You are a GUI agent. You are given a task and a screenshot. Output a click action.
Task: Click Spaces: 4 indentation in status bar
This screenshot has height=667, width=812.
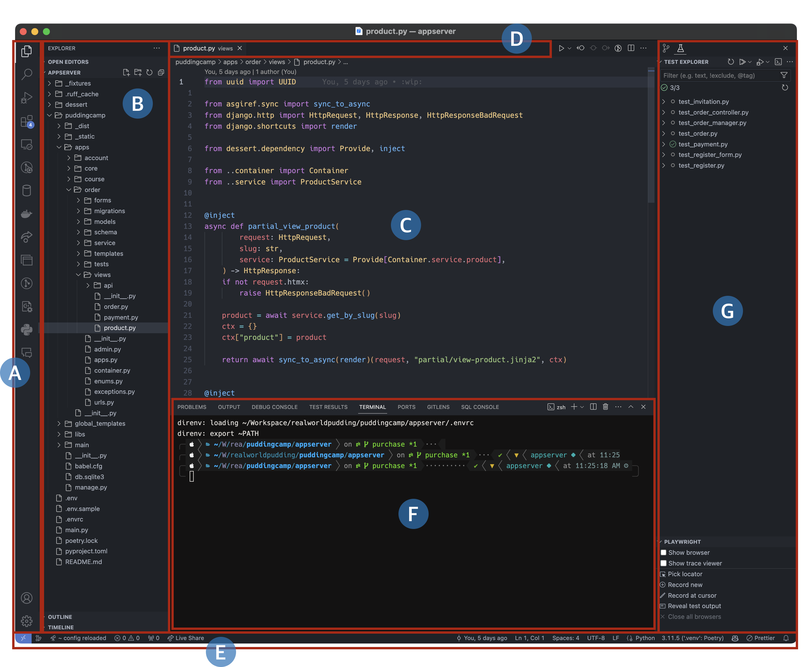click(565, 638)
